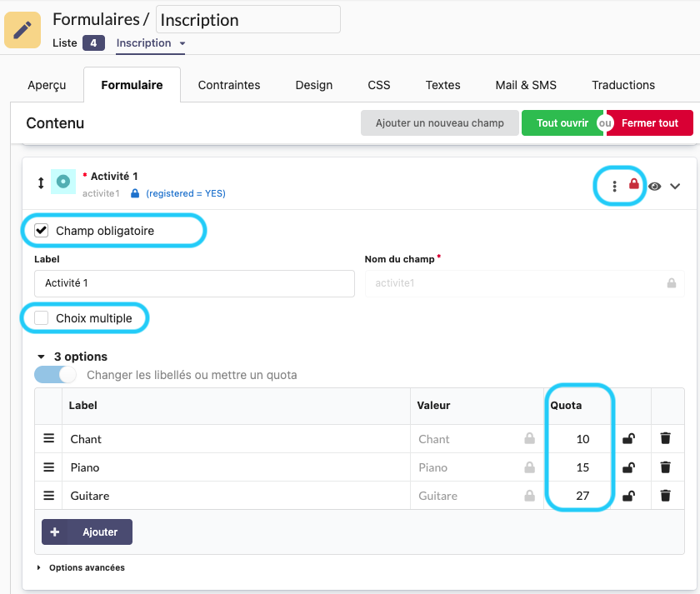Collapse the Activité 1 field chevron
Screen dimensions: 700x594
(676, 186)
